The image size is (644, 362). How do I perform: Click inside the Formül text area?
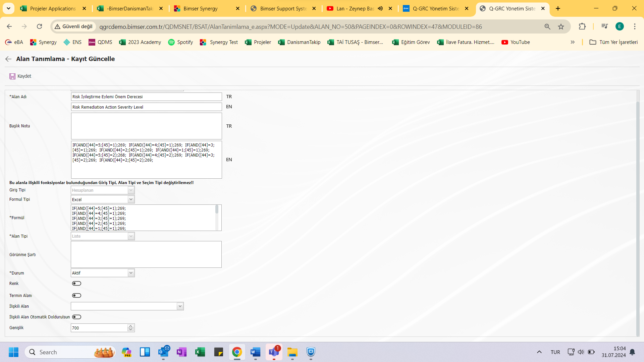(146, 218)
